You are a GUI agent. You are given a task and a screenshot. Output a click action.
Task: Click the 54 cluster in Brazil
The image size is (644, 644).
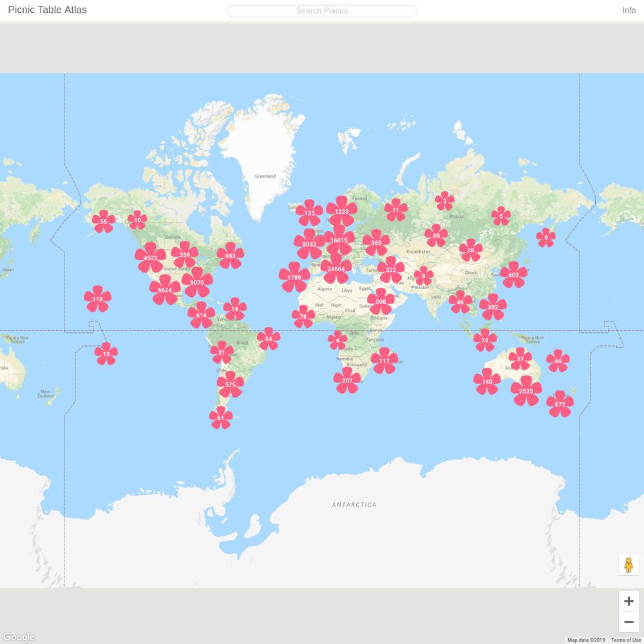pyautogui.click(x=269, y=339)
